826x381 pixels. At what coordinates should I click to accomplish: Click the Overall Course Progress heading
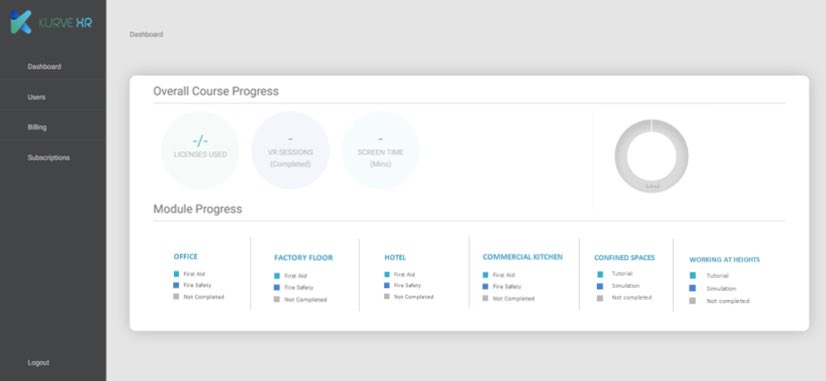coord(216,91)
